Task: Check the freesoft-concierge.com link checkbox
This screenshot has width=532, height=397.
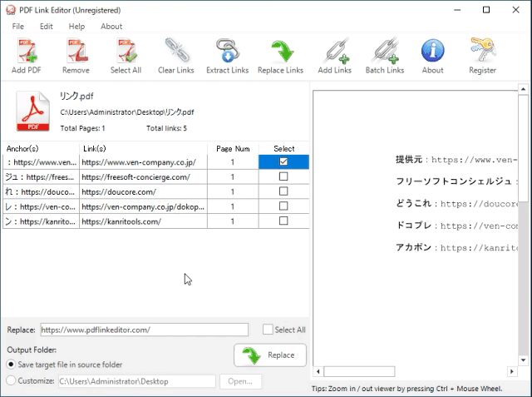Action: point(283,176)
